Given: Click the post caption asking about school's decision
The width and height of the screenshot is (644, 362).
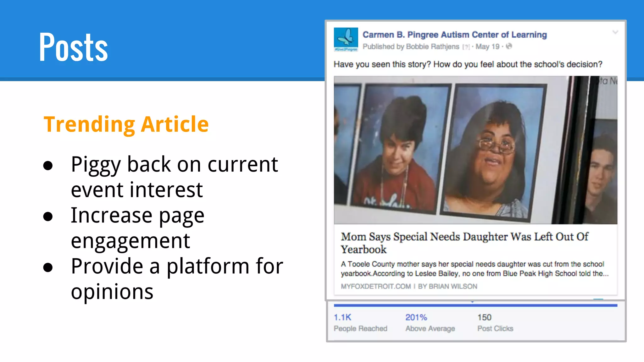Looking at the screenshot, I should pos(468,64).
